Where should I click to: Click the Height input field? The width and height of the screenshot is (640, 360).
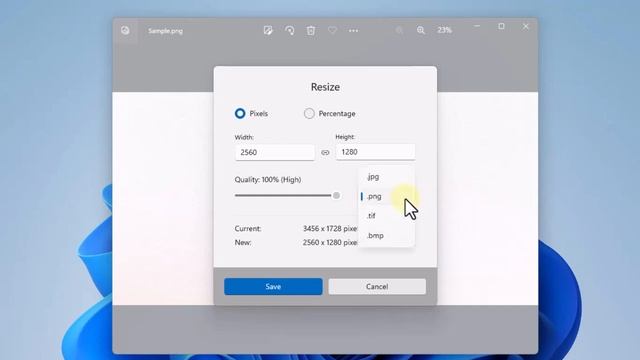[375, 152]
